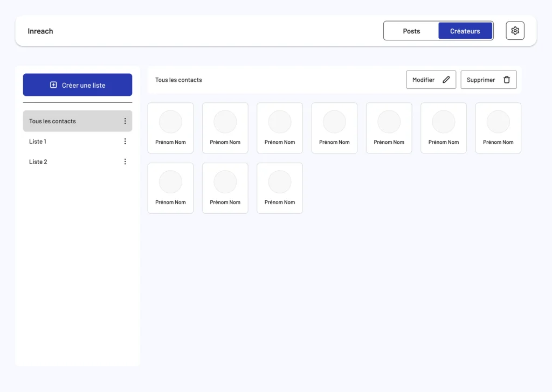
Task: Click avatar of first contact in second row
Action: 170,182
